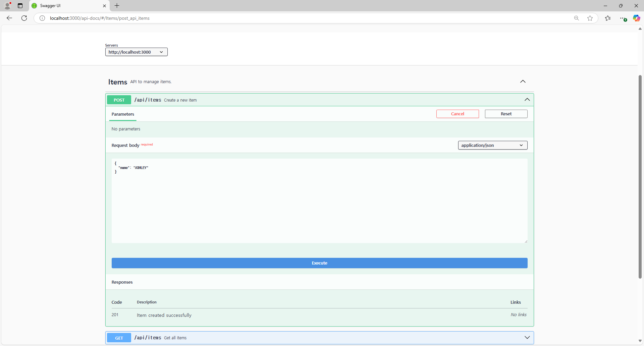Collapse the Items section chevron
644x346 pixels.
[x=523, y=81]
